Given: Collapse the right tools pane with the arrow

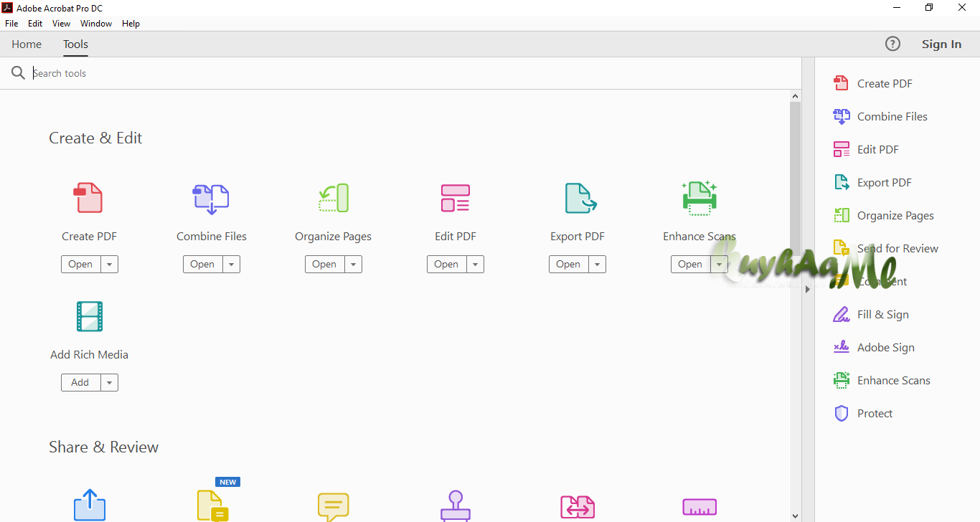Looking at the screenshot, I should click(x=808, y=289).
